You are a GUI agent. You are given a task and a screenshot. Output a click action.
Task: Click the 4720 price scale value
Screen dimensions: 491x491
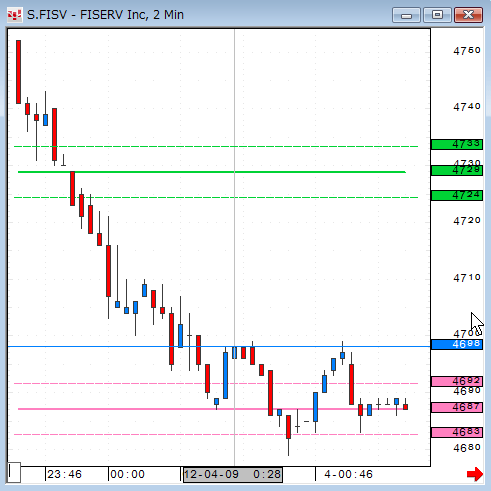[x=467, y=221]
